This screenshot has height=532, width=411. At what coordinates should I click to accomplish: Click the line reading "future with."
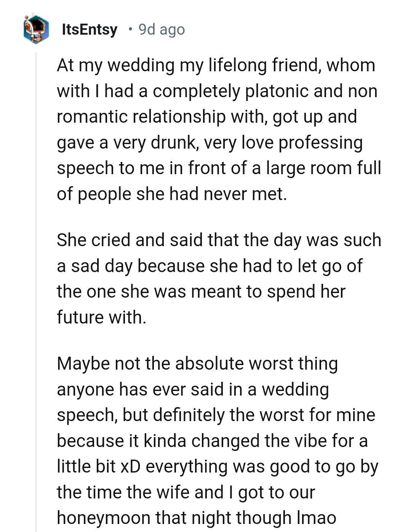[x=101, y=317]
